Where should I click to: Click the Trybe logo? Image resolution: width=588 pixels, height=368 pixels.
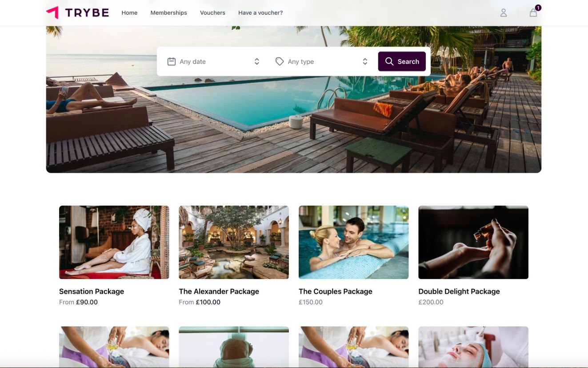point(77,12)
